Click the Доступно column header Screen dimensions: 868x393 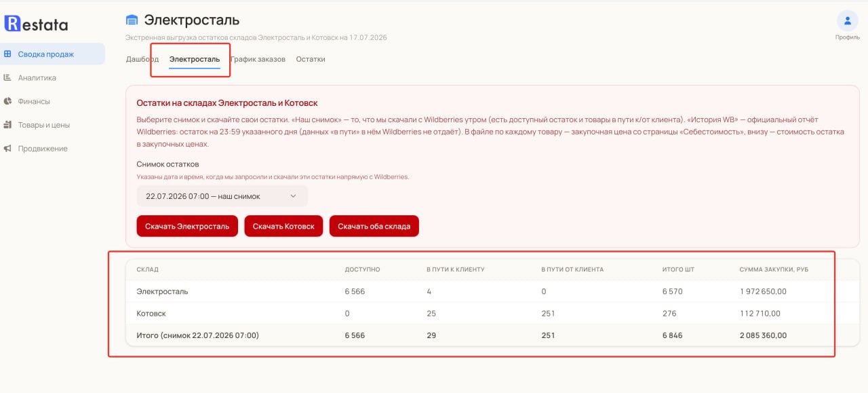coord(362,269)
